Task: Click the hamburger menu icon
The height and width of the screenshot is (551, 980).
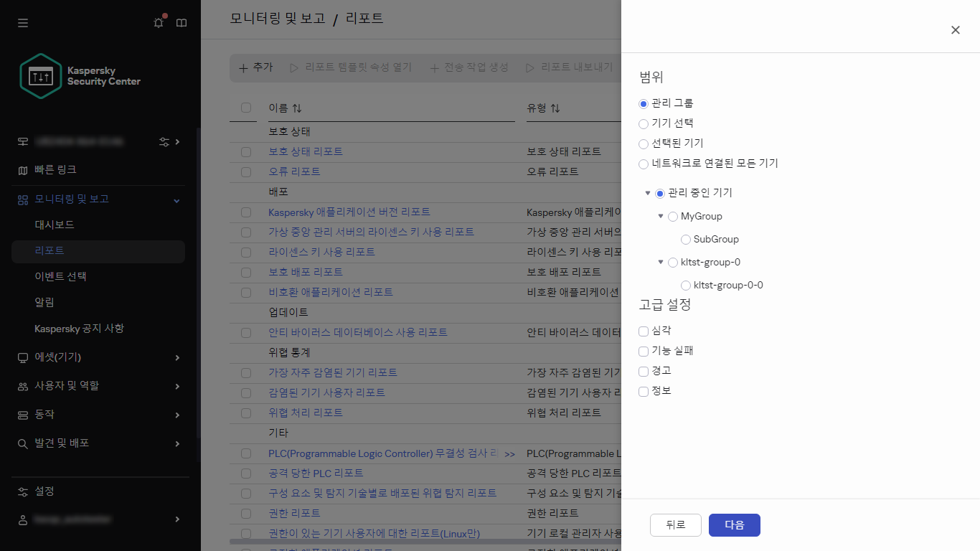Action: 22,23
